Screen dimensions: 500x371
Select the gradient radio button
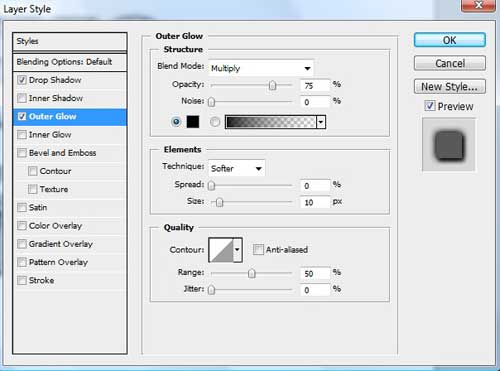coord(215,122)
